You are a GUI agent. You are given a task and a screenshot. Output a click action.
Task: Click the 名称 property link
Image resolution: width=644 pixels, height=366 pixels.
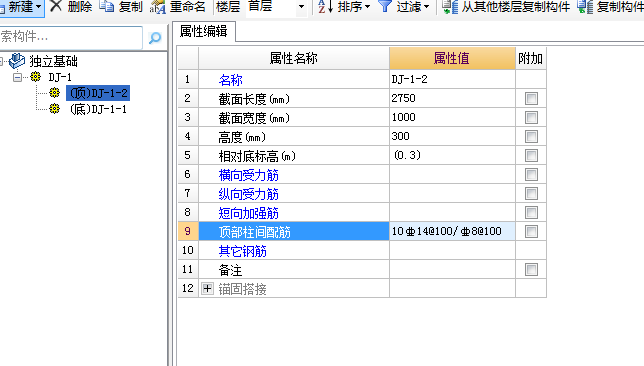[230, 80]
